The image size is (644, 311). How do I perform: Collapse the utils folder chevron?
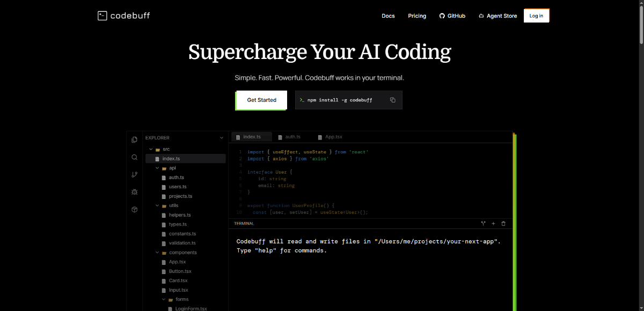pos(157,205)
